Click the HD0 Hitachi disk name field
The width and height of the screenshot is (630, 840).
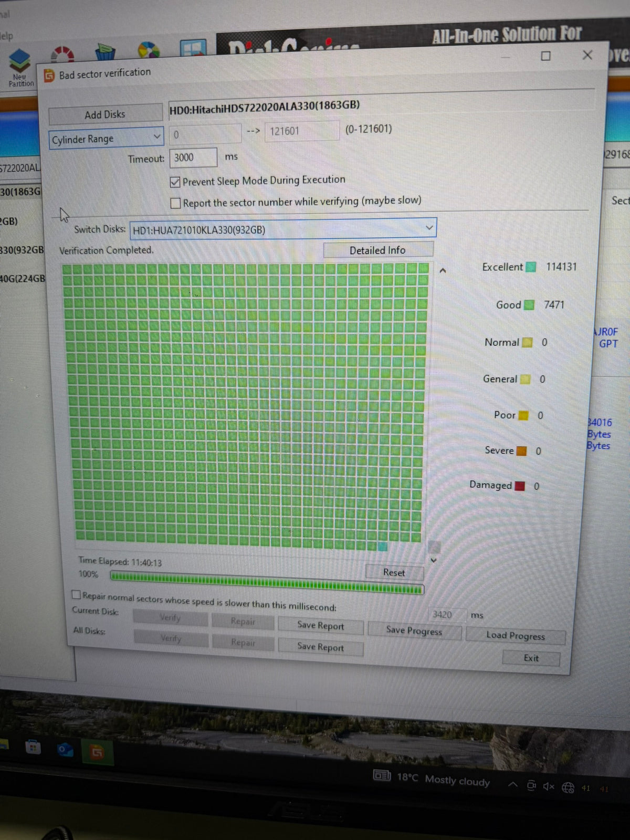[x=381, y=105]
